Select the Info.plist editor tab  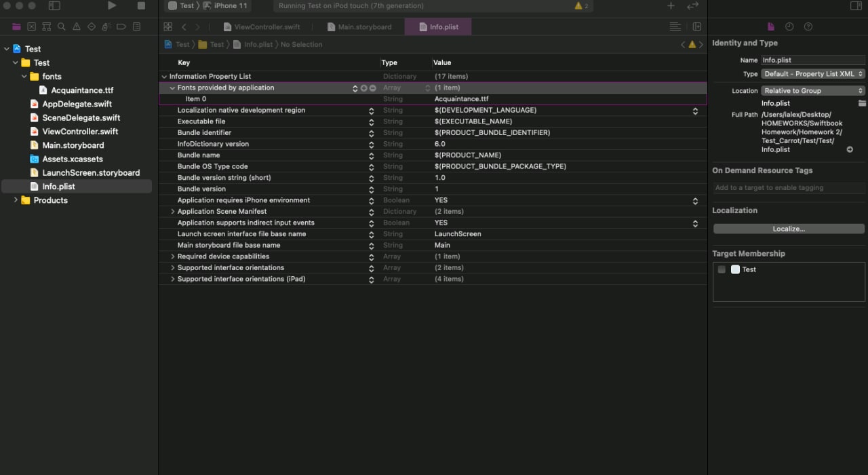coord(437,26)
